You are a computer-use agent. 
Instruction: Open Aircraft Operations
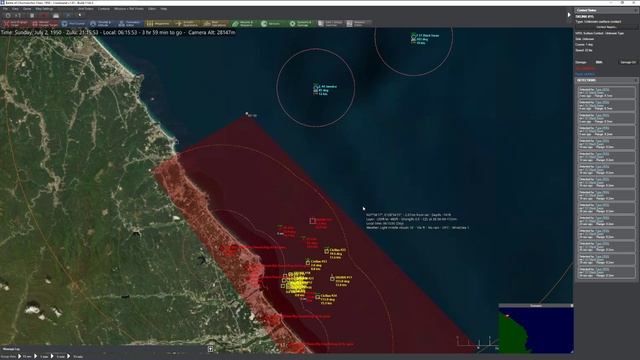click(187, 24)
